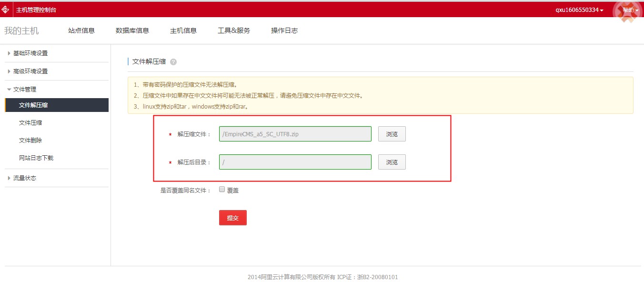This screenshot has width=644, height=282.
Task: Open the 帮助 help dropdown
Action: (630, 10)
